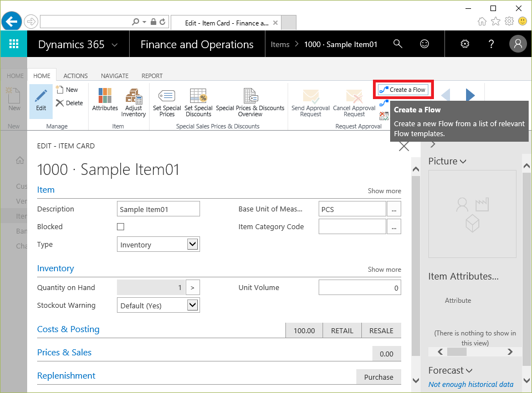Select the HOME ribbon tab of item card

pyautogui.click(x=42, y=76)
